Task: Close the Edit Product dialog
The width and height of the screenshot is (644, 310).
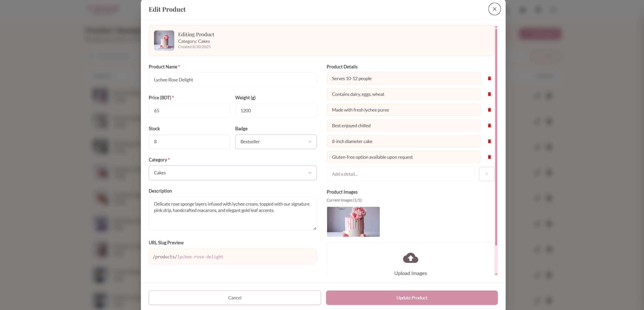Action: tap(494, 9)
